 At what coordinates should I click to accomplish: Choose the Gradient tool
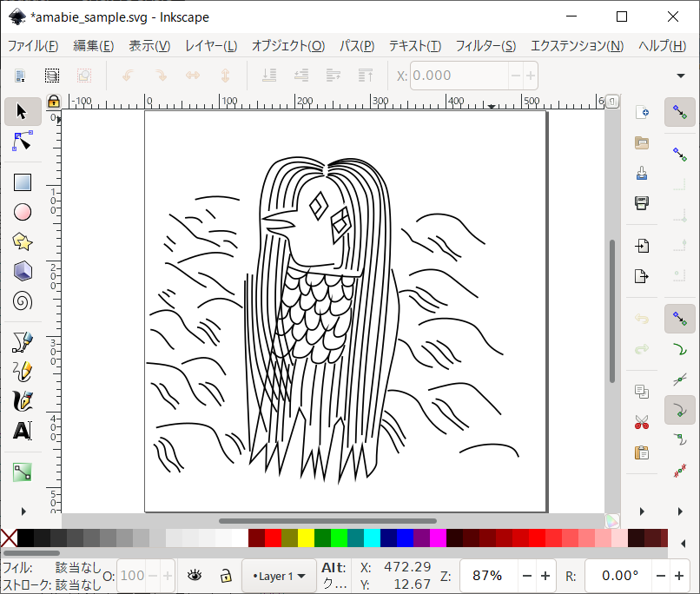pos(23,472)
